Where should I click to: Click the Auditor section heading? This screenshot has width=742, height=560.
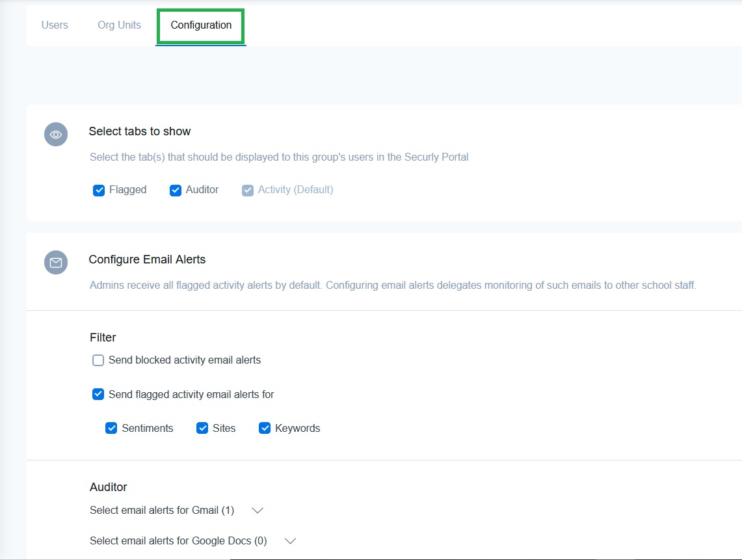tap(109, 487)
